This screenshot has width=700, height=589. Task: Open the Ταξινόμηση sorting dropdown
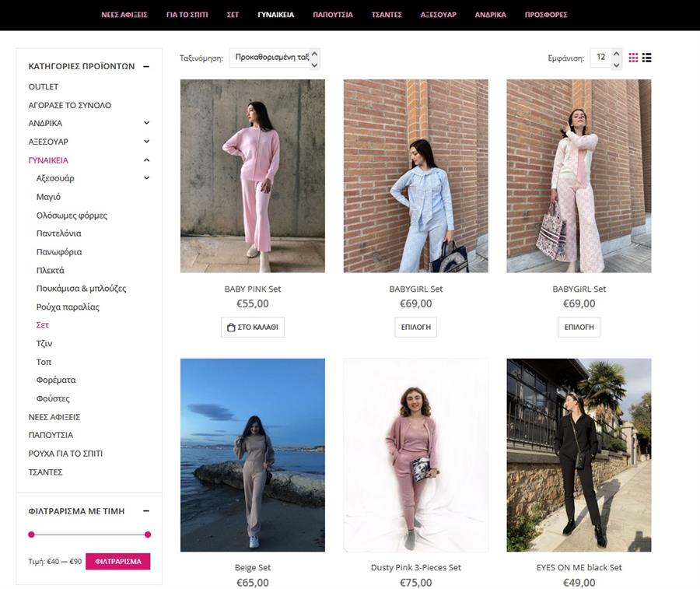point(275,58)
